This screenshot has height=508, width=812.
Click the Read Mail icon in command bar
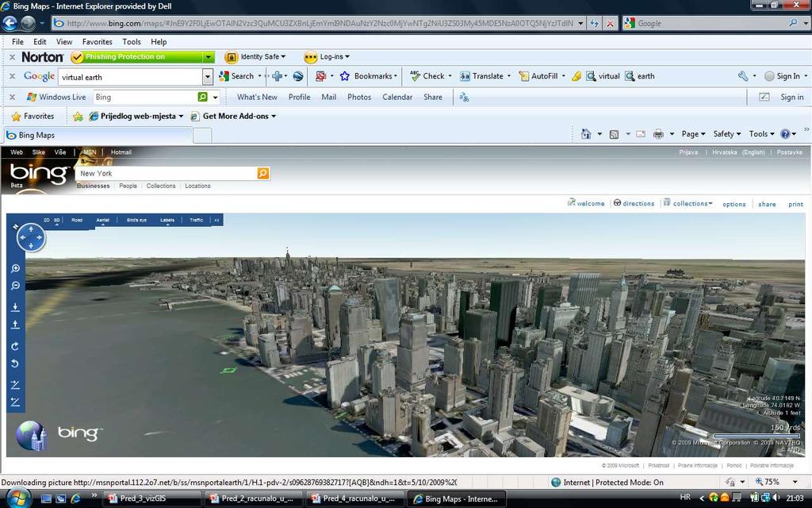(x=641, y=134)
